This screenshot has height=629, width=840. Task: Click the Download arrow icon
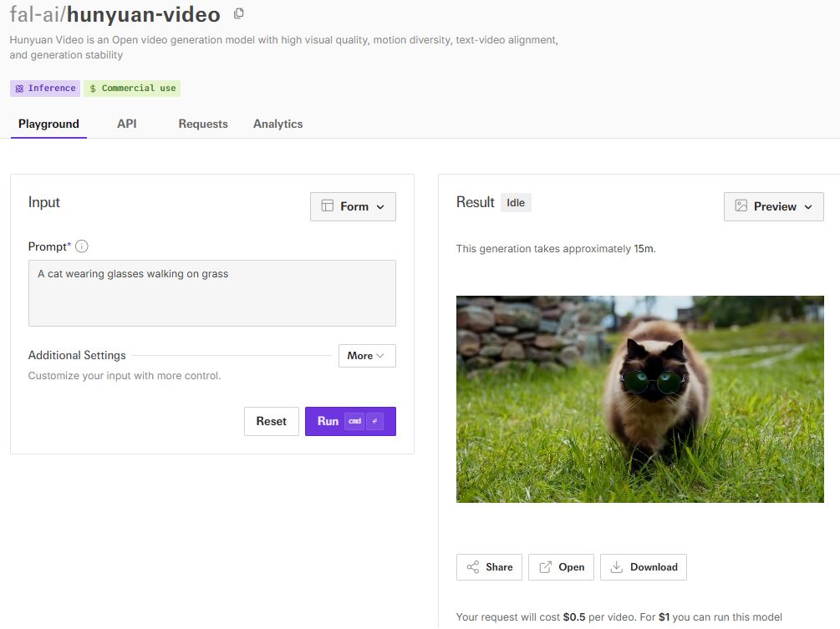pos(617,567)
